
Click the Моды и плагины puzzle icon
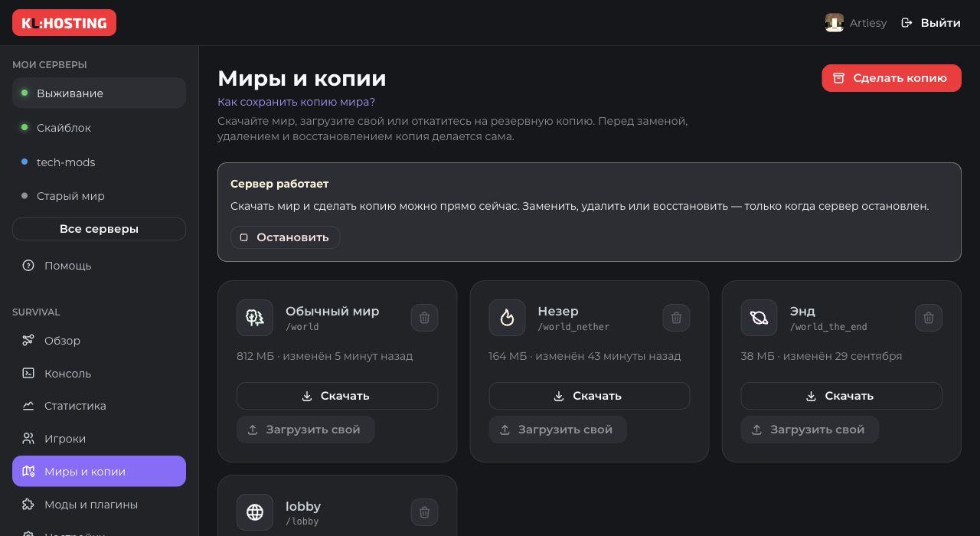28,505
